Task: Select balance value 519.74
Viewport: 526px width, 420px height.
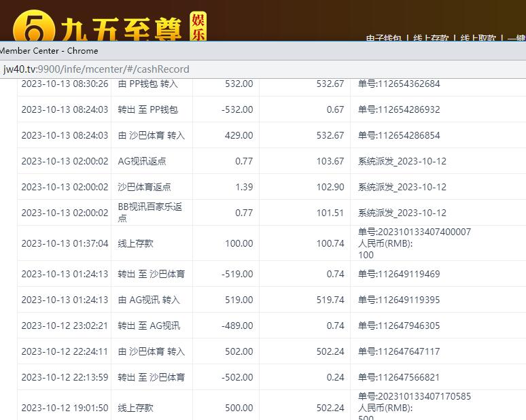Action: (330, 300)
